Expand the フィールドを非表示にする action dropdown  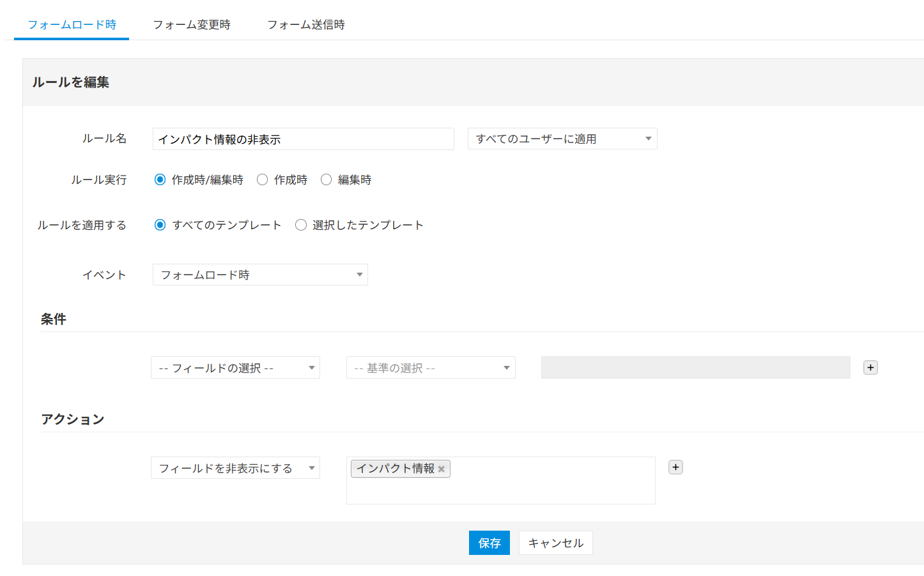235,468
